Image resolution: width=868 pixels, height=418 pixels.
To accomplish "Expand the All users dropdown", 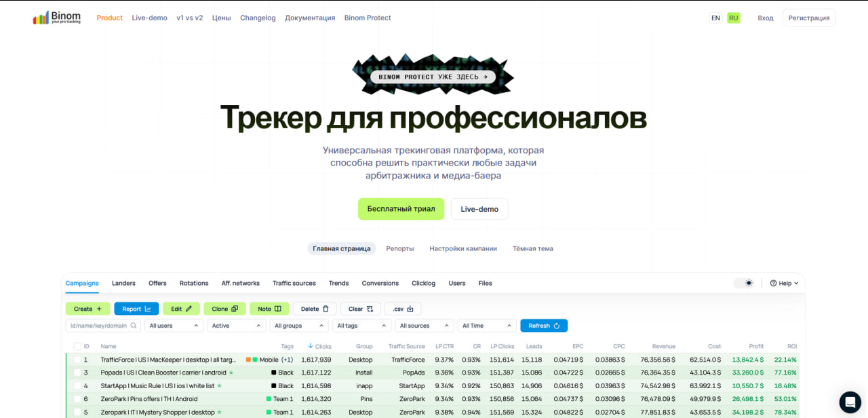I will [x=174, y=326].
